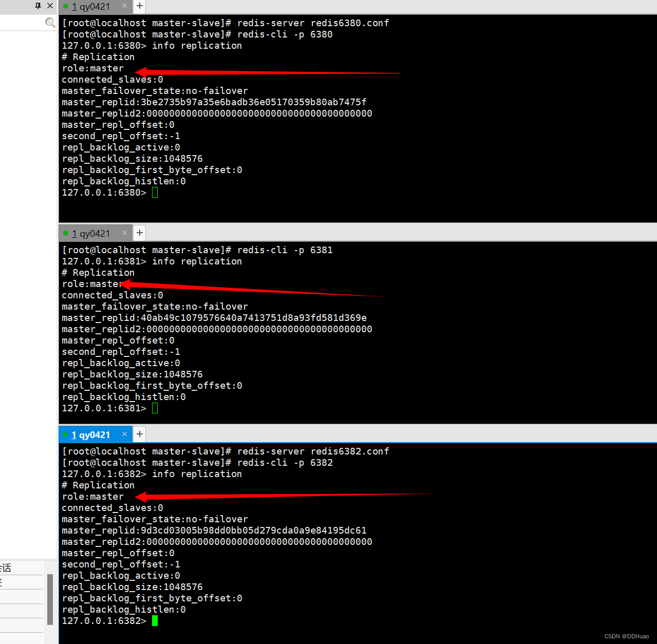Open the sidebar search magnifier
The image size is (657, 644).
(x=50, y=23)
